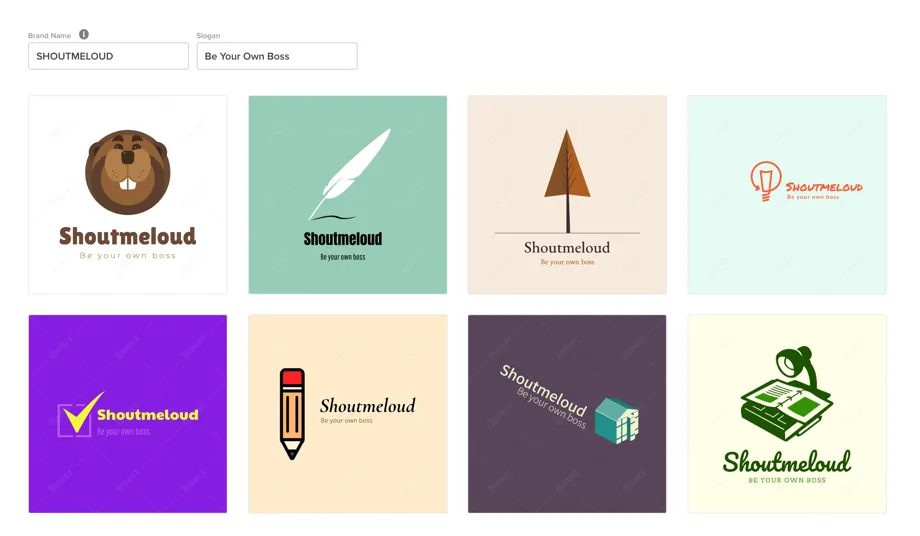
Task: Select the black Shoutmeloud text on green card
Action: 343,239
